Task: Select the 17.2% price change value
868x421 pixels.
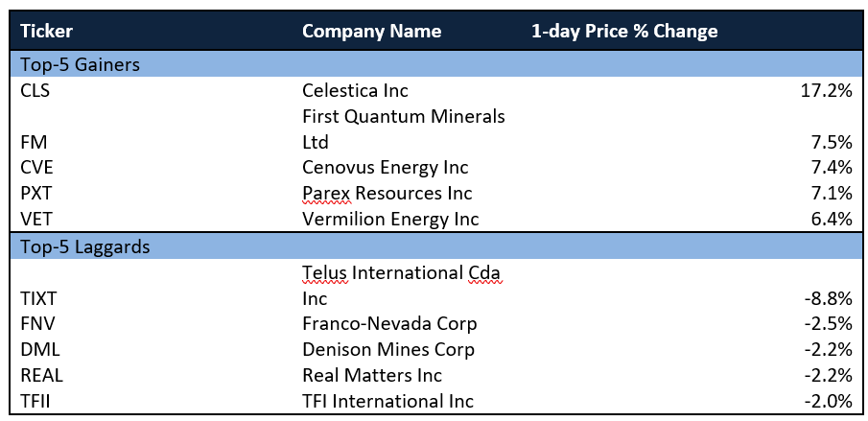Action: click(826, 90)
